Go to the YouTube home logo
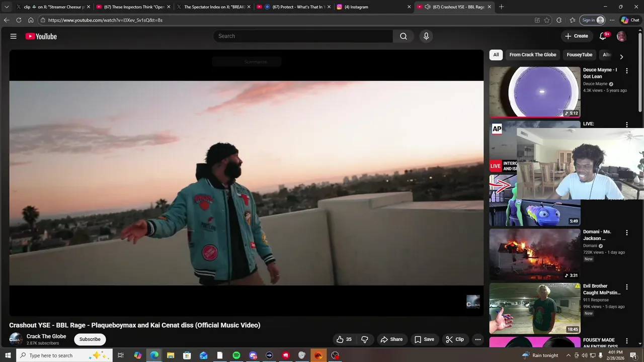 (x=41, y=36)
